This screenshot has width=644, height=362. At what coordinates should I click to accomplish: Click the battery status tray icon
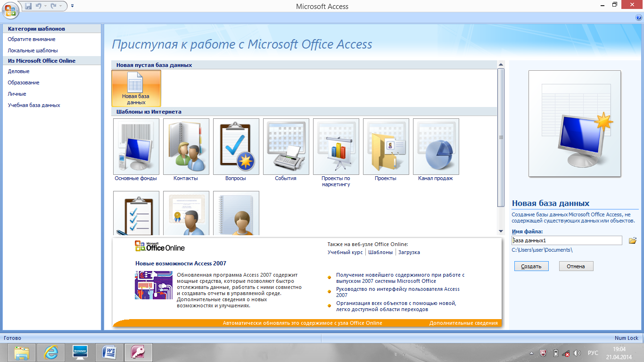point(555,353)
